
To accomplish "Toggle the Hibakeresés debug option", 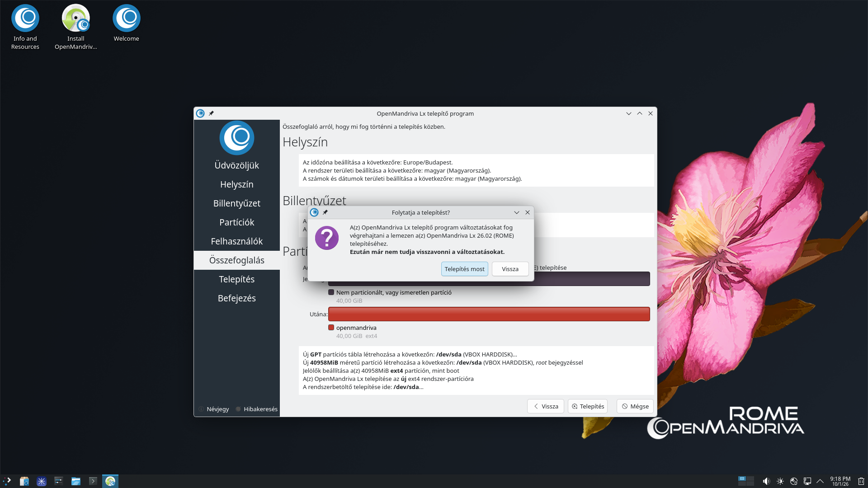I will (256, 409).
